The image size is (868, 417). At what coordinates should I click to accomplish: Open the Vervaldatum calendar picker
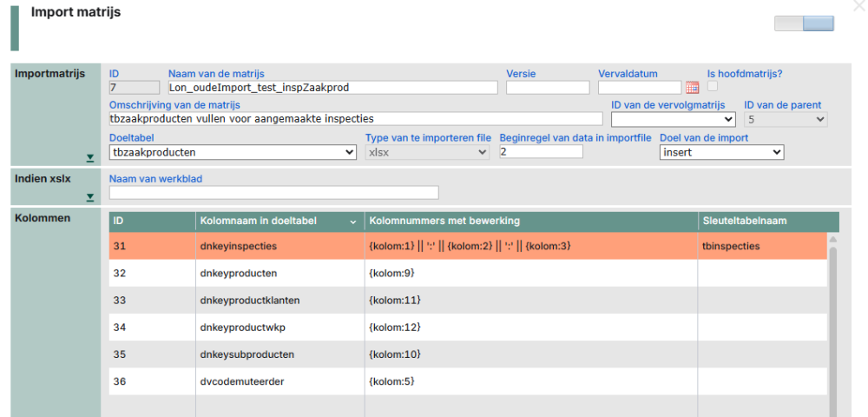(692, 87)
